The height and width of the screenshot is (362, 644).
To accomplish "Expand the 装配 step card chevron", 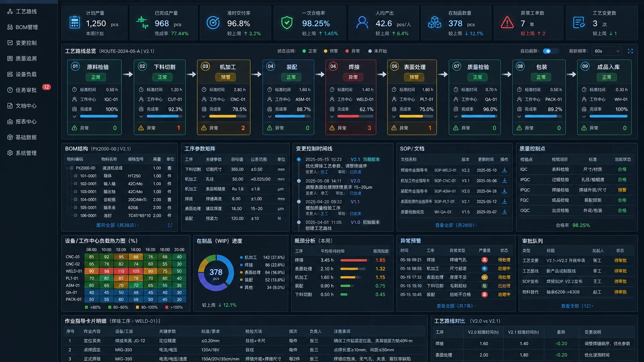I will 269,117.
